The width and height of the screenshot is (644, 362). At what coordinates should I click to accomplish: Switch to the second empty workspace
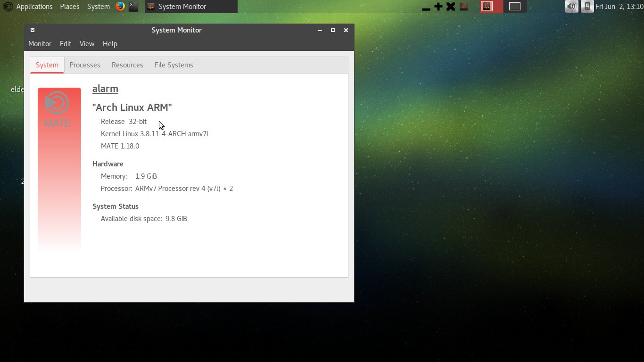tap(515, 7)
